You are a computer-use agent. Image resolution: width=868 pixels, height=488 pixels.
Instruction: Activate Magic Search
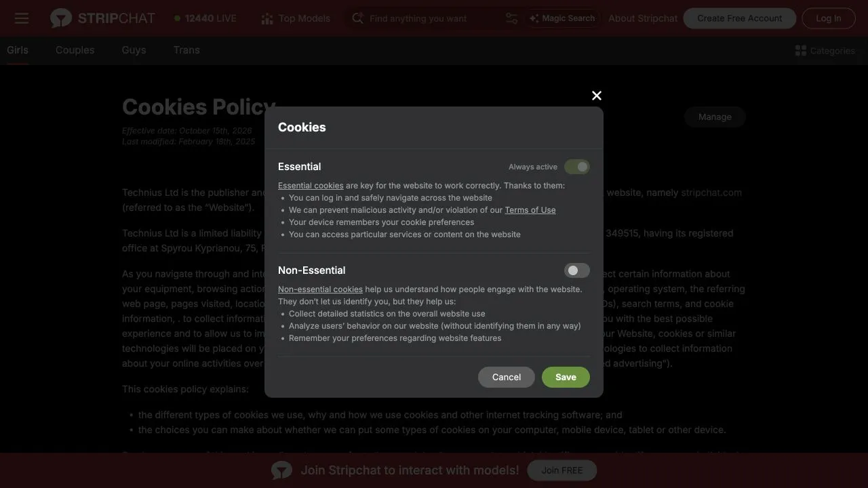(562, 18)
